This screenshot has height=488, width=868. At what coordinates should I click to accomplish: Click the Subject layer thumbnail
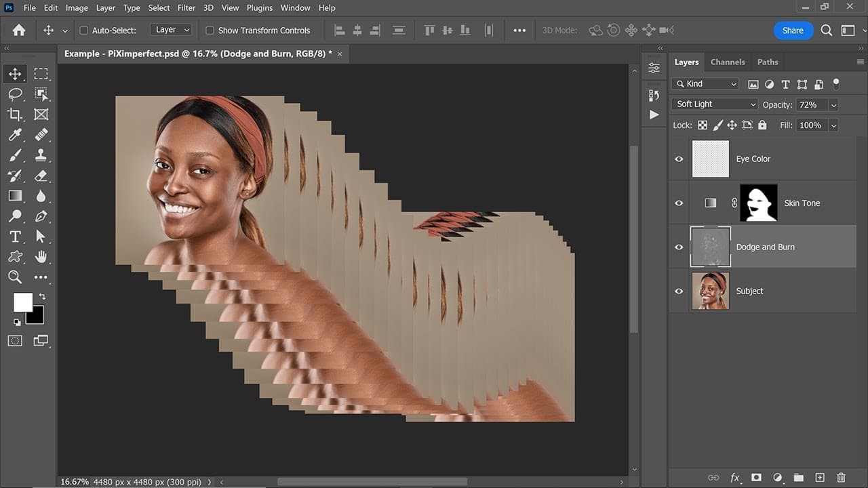click(x=710, y=291)
